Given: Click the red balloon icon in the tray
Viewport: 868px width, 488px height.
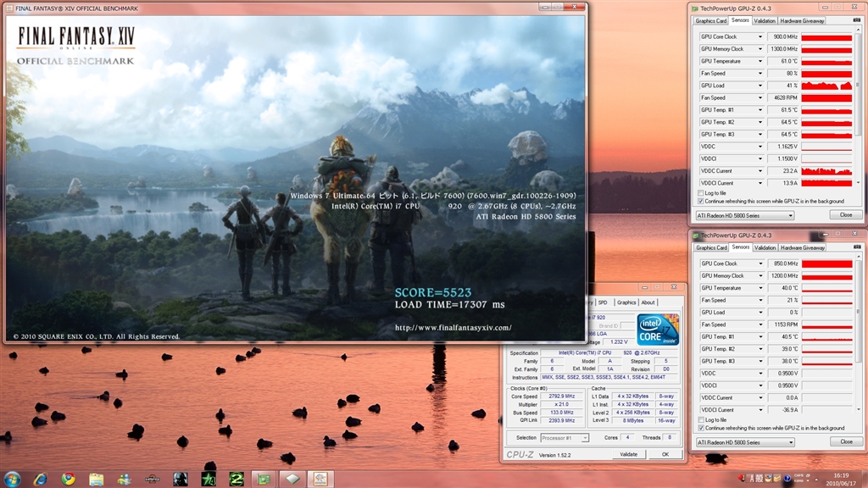Looking at the screenshot, I should coord(741,478).
